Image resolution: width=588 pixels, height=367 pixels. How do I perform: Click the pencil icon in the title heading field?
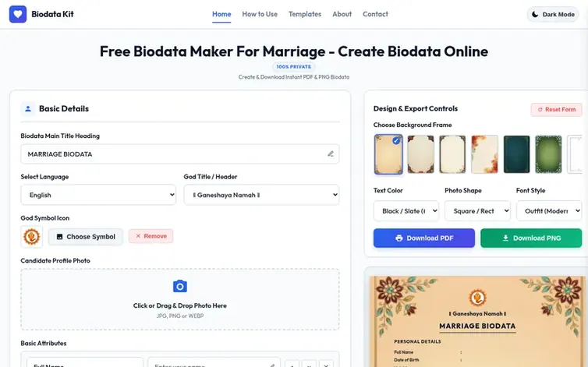(x=331, y=154)
